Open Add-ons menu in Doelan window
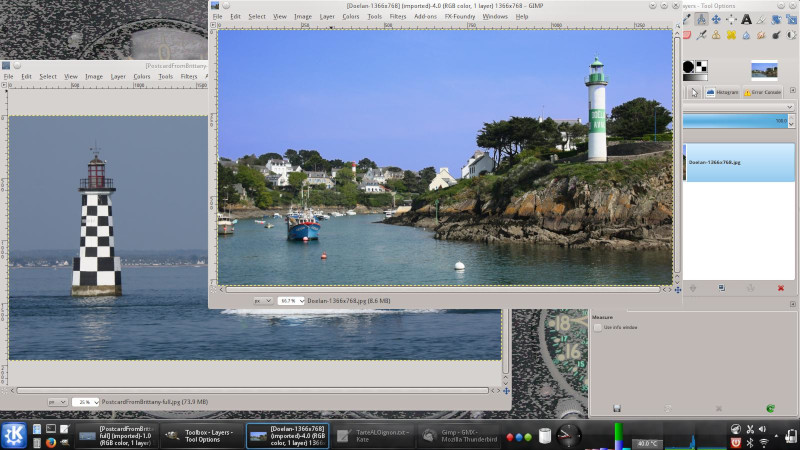The height and width of the screenshot is (450, 800). (425, 16)
